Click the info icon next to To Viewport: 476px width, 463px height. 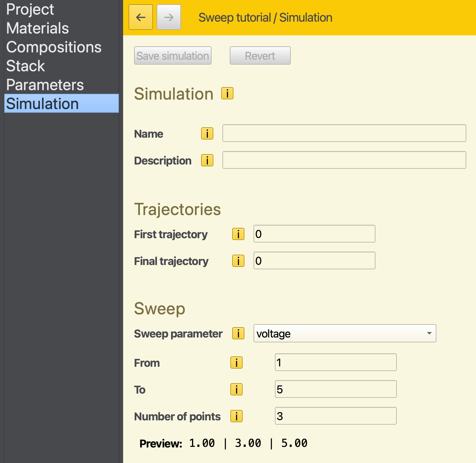pyautogui.click(x=236, y=389)
